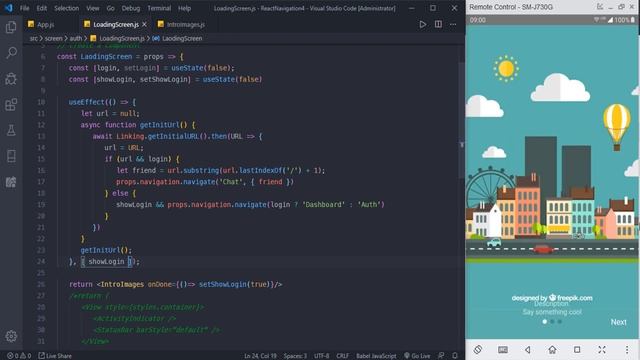The image size is (640, 360).
Task: Click the screen breadcrumb segment
Action: (53, 38)
